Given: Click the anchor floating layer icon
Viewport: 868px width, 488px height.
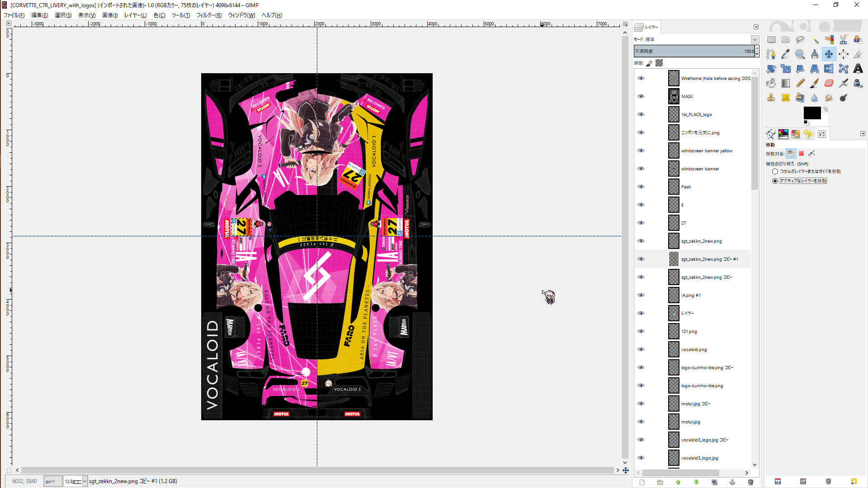Looking at the screenshot, I should click(x=732, y=482).
